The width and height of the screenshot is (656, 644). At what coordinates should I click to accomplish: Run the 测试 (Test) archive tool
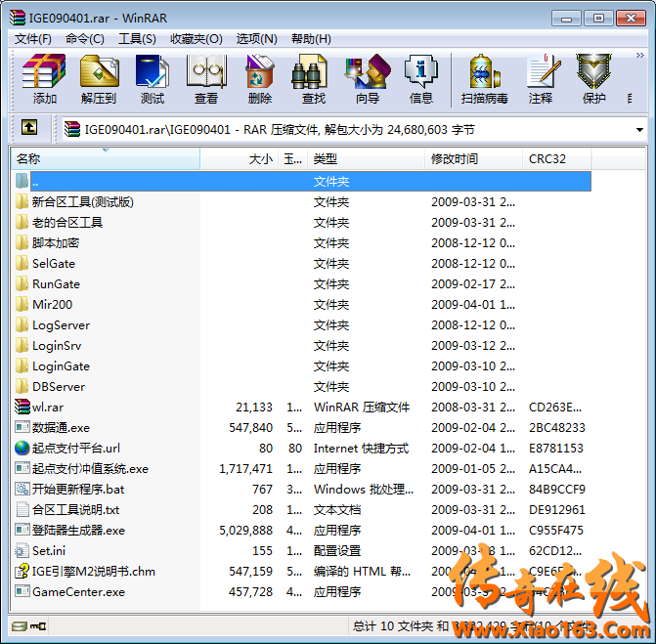(153, 78)
